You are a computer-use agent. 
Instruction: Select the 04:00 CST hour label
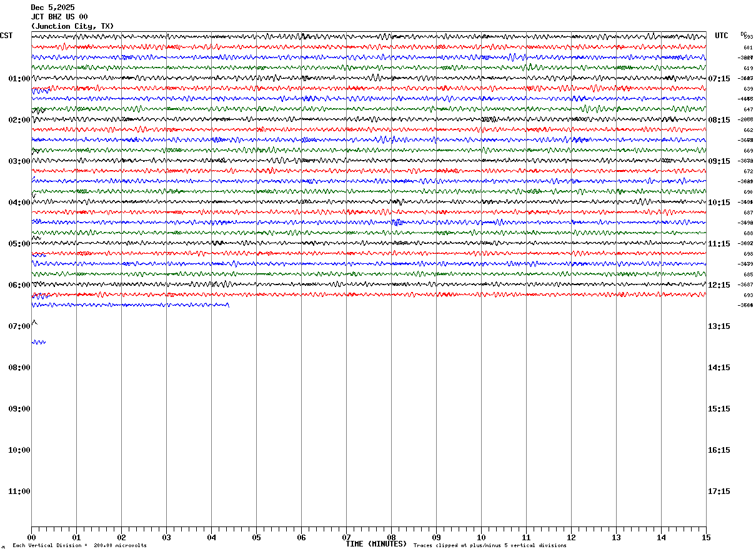click(x=19, y=203)
